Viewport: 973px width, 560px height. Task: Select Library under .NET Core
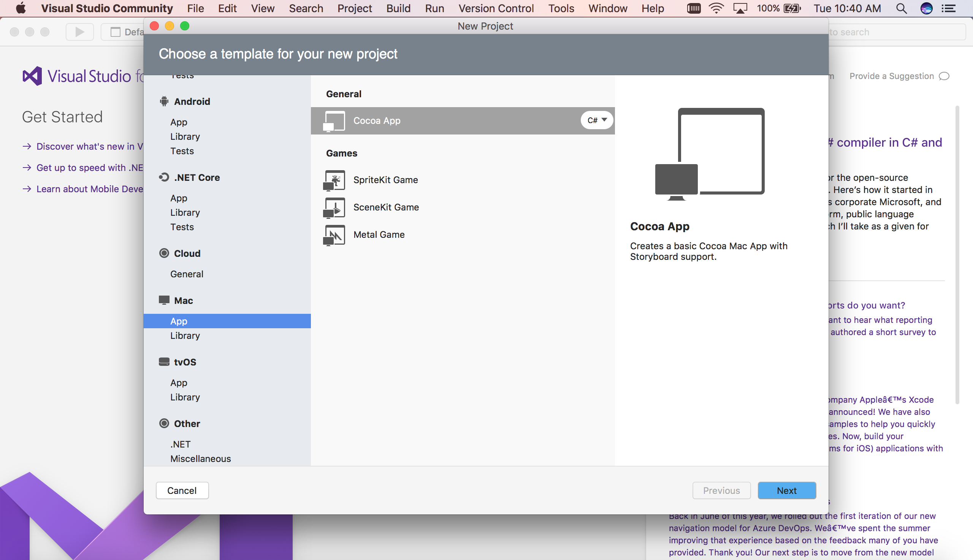coord(185,212)
